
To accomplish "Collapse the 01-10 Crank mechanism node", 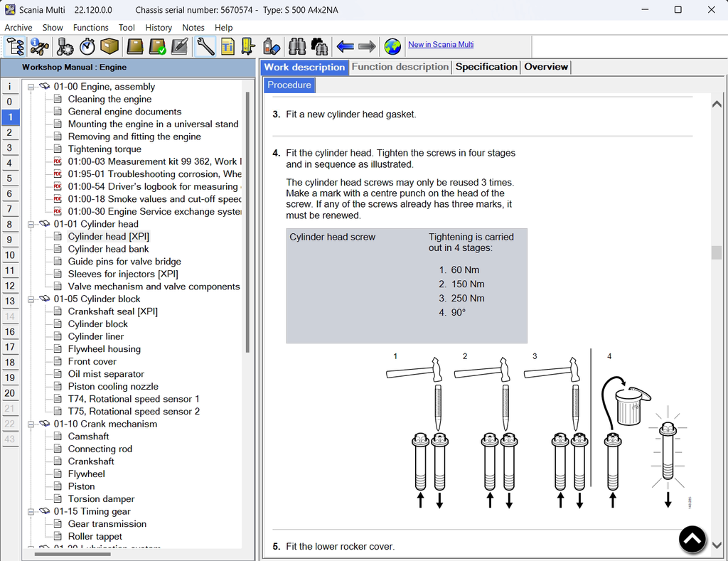I will point(31,424).
